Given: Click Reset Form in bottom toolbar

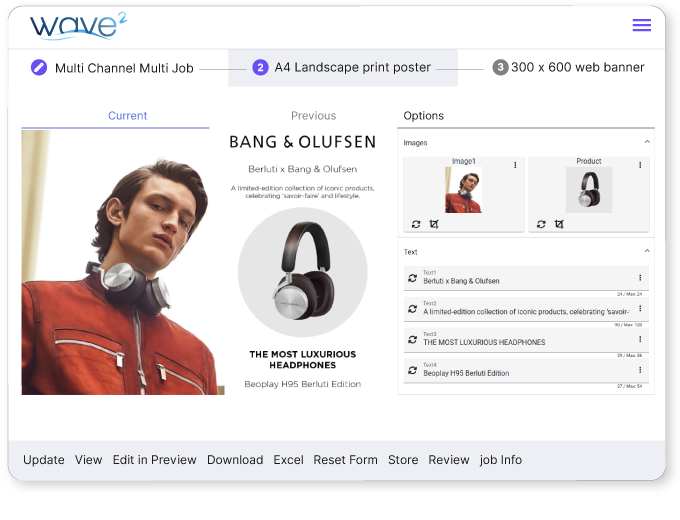Looking at the screenshot, I should (x=345, y=460).
